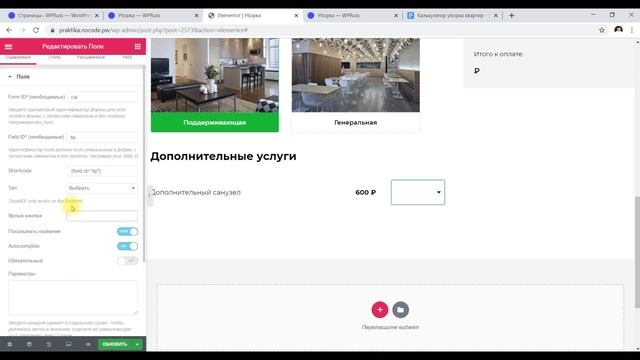Click the Итого к оплате label
The width and height of the screenshot is (640, 360).
click(498, 54)
